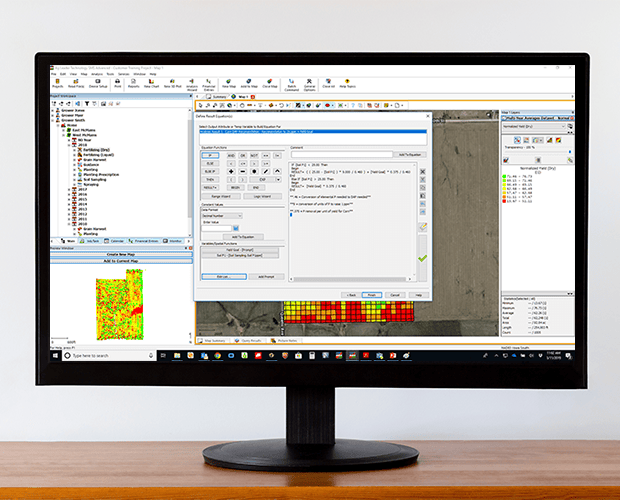This screenshot has width=620, height=500.
Task: Click the Reports toolbar icon
Action: (134, 83)
